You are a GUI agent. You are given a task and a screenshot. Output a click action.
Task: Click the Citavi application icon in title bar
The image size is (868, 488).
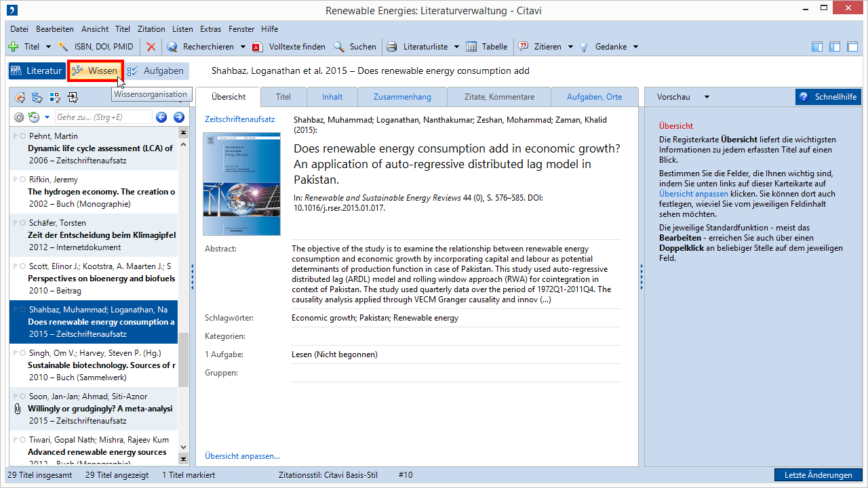pyautogui.click(x=12, y=10)
